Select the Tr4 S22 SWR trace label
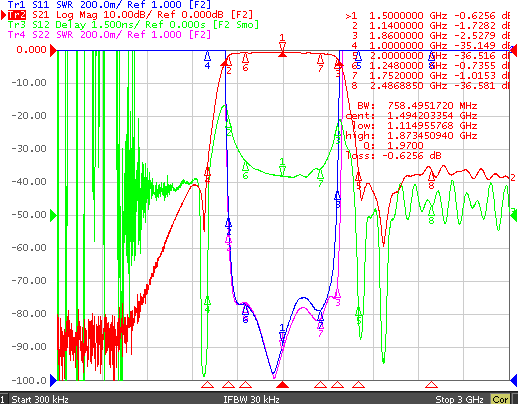 click(109, 35)
